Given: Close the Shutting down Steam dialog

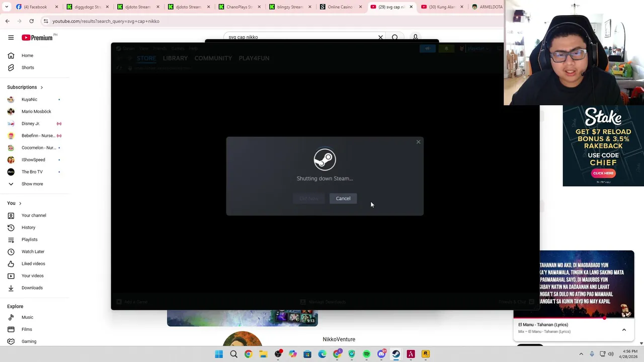Looking at the screenshot, I should pyautogui.click(x=418, y=142).
